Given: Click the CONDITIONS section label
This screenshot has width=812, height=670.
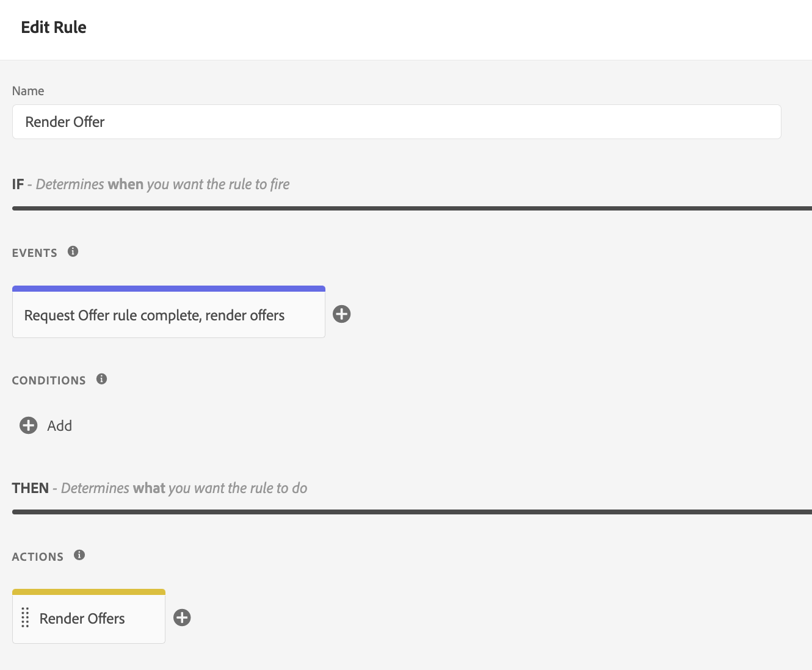Looking at the screenshot, I should point(49,381).
